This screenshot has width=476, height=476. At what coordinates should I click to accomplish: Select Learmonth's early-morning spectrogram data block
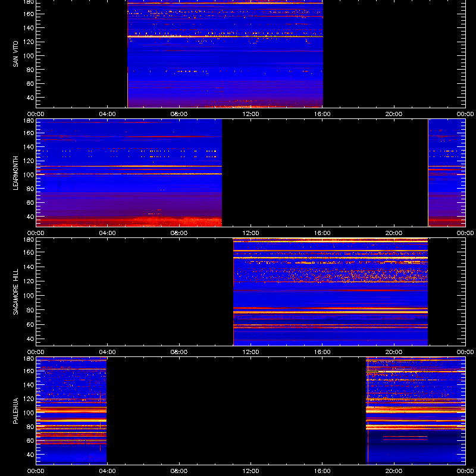pyautogui.click(x=129, y=173)
